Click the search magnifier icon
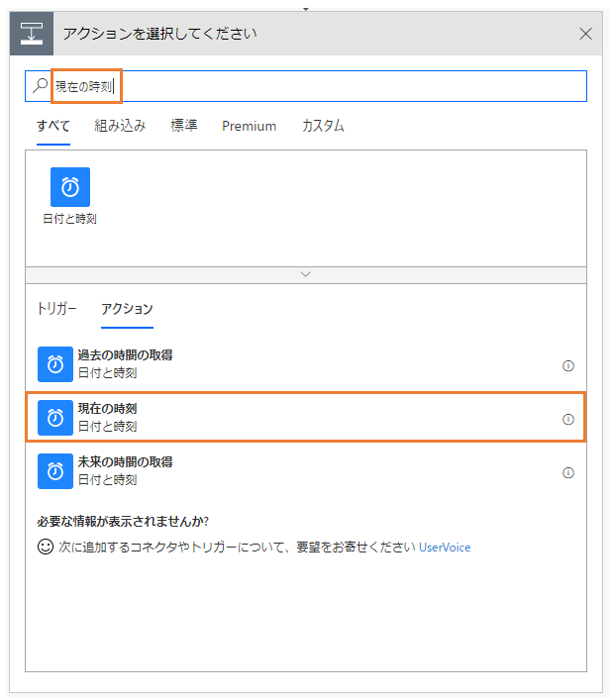613x700 pixels. click(x=41, y=85)
